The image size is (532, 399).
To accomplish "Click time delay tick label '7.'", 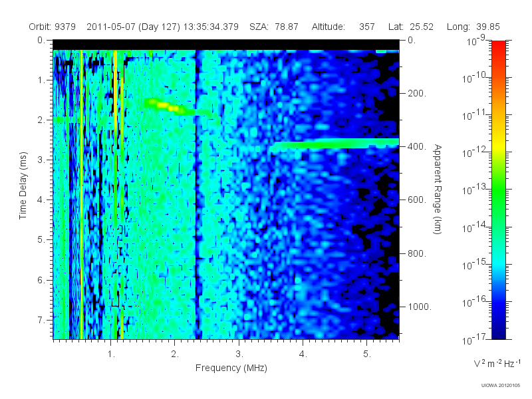I will pos(41,320).
